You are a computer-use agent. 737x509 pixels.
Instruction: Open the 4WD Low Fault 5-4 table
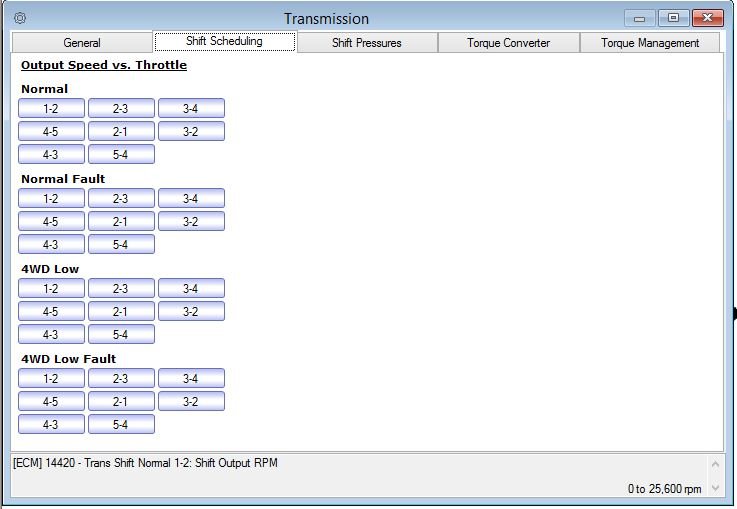(121, 424)
